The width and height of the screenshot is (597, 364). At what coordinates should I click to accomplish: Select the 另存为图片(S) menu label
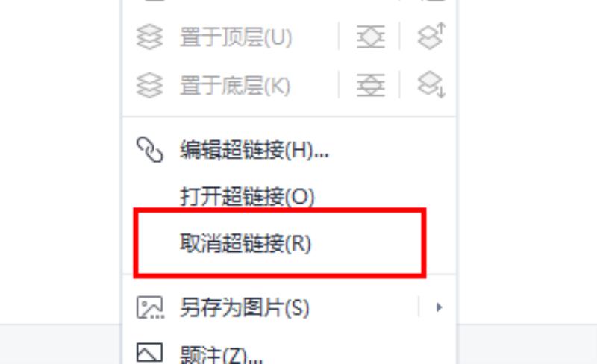pyautogui.click(x=245, y=307)
